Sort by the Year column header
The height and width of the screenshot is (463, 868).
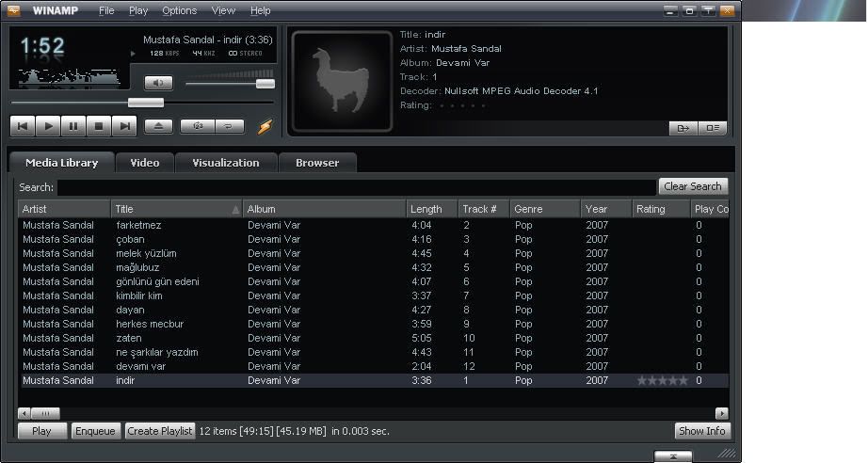[x=606, y=209]
